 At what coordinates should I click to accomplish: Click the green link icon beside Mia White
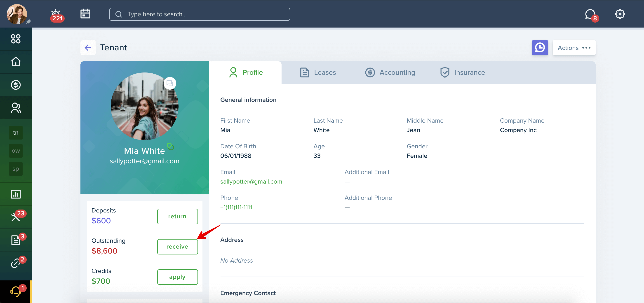[171, 146]
